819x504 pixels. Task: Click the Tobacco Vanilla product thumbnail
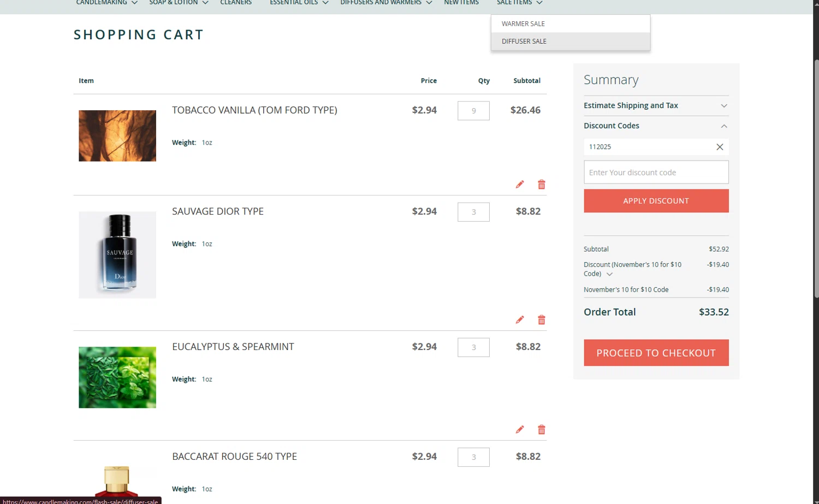point(117,136)
